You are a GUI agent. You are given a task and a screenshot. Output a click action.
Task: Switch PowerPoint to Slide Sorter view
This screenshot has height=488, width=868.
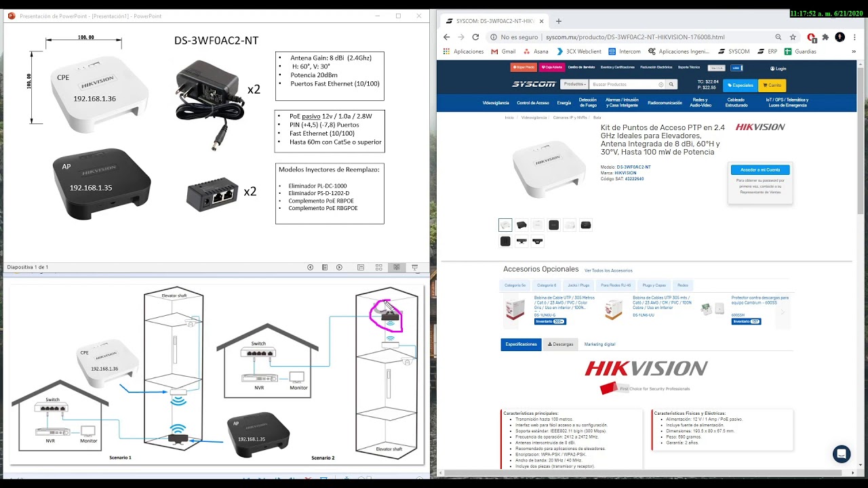click(x=379, y=267)
